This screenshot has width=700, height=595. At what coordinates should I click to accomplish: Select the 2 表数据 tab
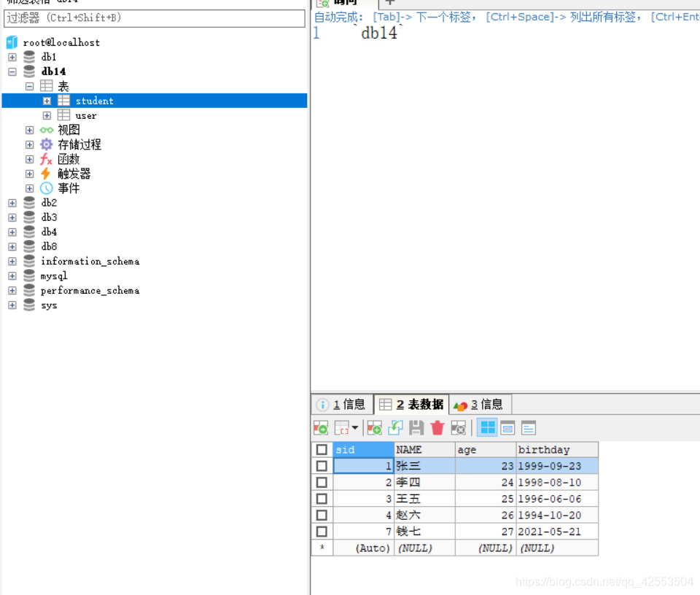pyautogui.click(x=411, y=405)
